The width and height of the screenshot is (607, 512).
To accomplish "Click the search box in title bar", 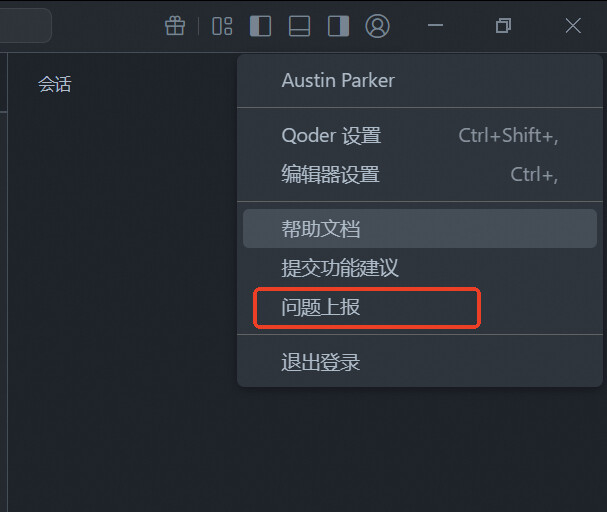I will coord(24,26).
